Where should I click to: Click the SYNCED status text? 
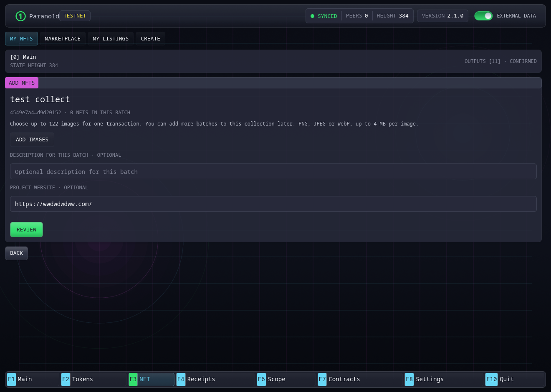(x=327, y=16)
